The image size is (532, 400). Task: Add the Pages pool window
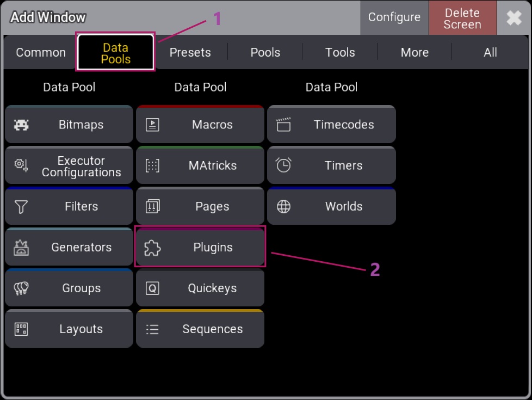click(x=200, y=206)
